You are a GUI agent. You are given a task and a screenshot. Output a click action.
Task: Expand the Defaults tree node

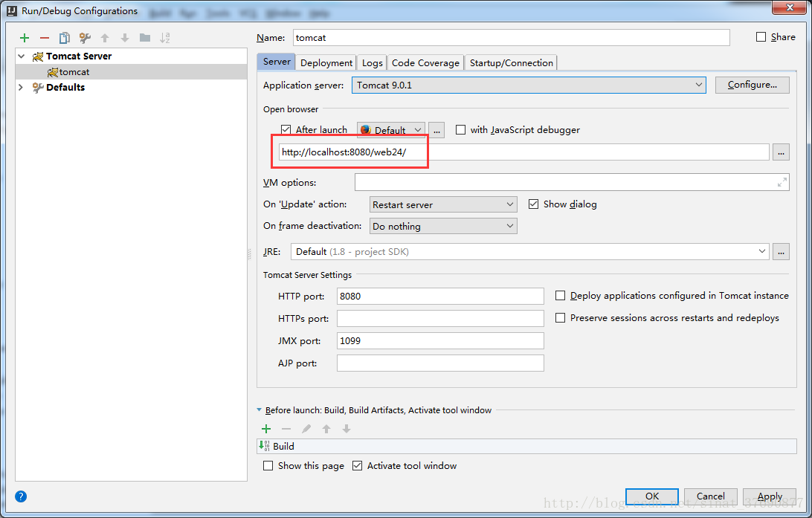pos(22,87)
